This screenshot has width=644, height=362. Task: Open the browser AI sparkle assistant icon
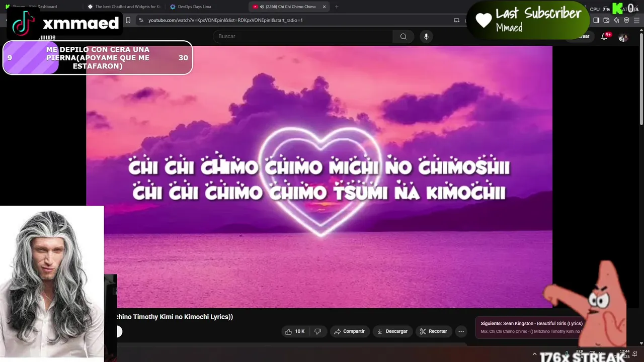616,20
